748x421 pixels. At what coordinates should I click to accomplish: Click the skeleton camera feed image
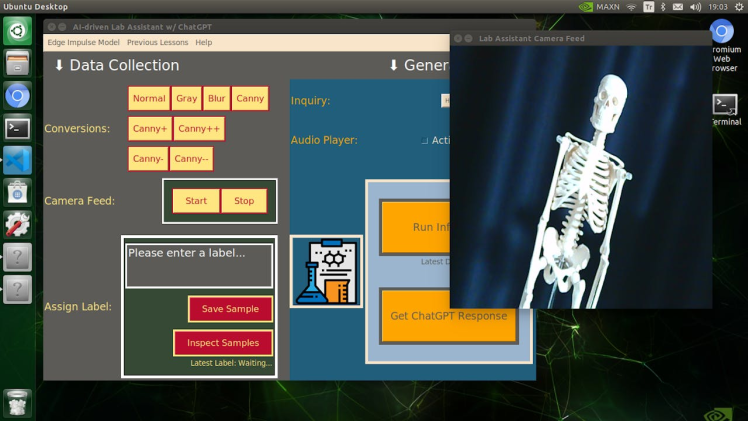(x=581, y=177)
